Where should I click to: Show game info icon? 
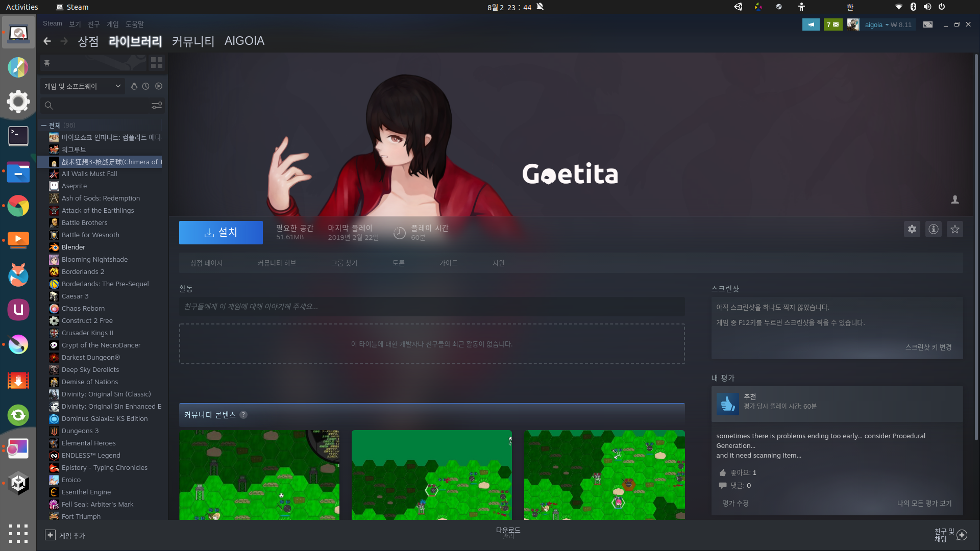pyautogui.click(x=934, y=230)
